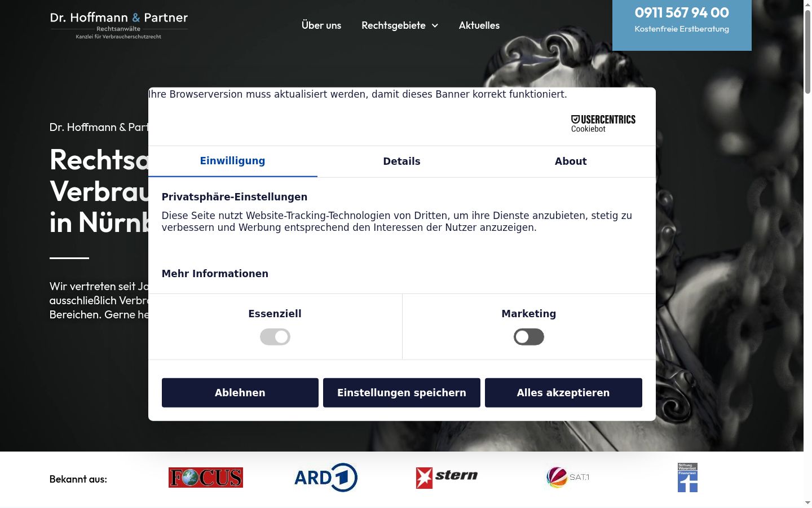This screenshot has width=812, height=508.
Task: Click the SAT.1 logo
Action: coord(568,478)
